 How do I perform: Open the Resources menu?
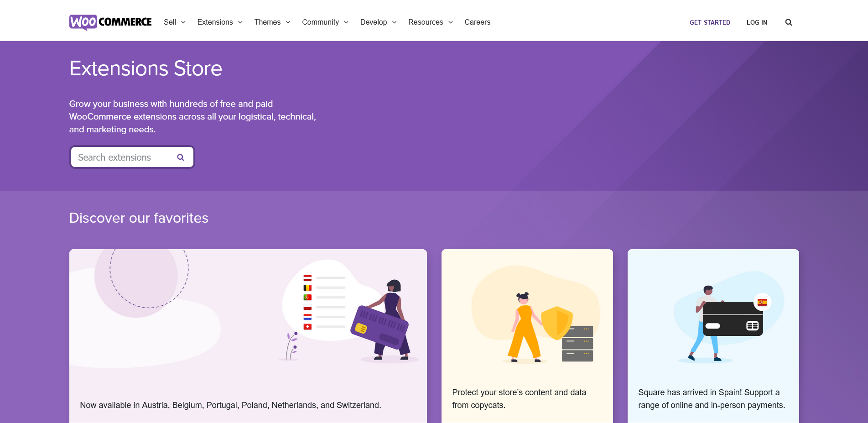coord(430,22)
